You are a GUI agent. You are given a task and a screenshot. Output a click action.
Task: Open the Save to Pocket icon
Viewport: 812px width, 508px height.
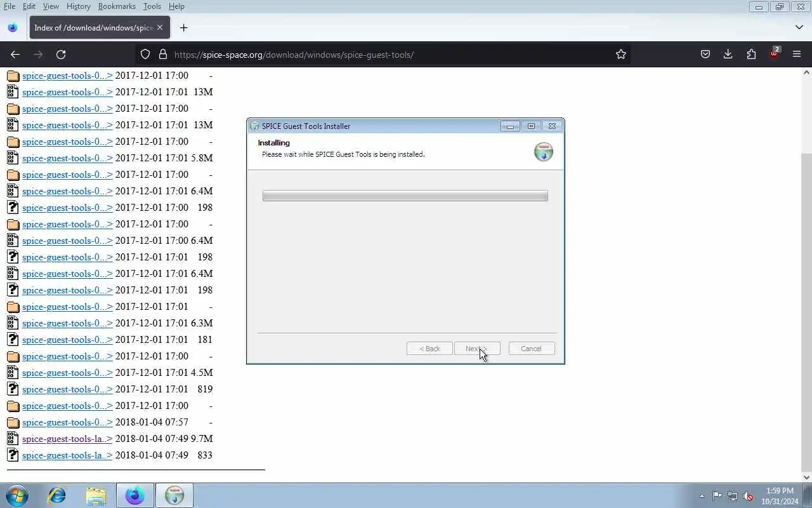pos(705,55)
